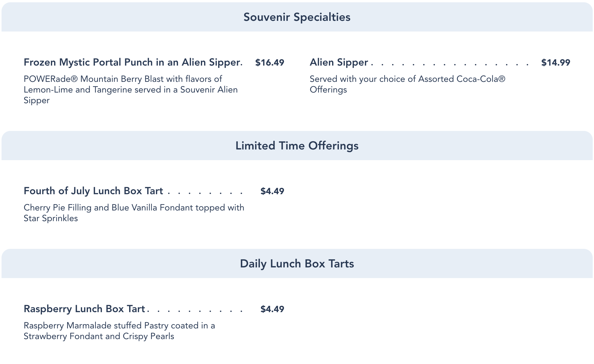
Task: Select the Raspberry Lunch Box Tart title
Action: click(84, 309)
